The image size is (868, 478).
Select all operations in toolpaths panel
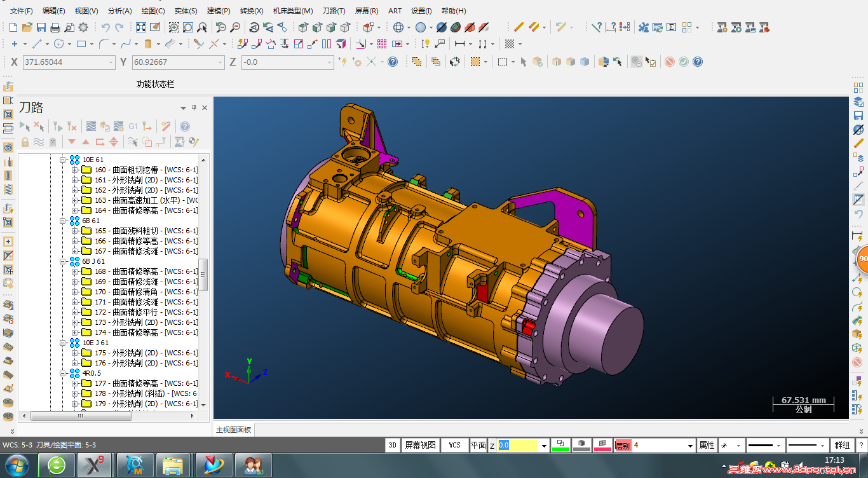click(x=25, y=126)
